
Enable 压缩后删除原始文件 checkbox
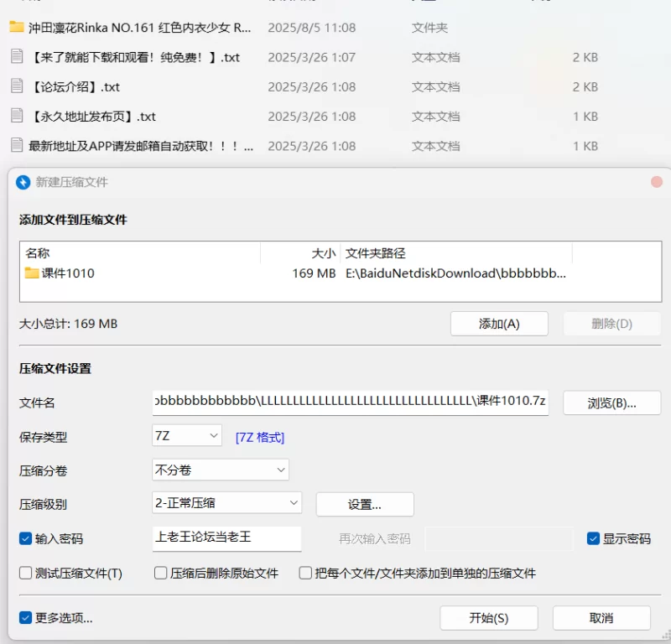160,573
